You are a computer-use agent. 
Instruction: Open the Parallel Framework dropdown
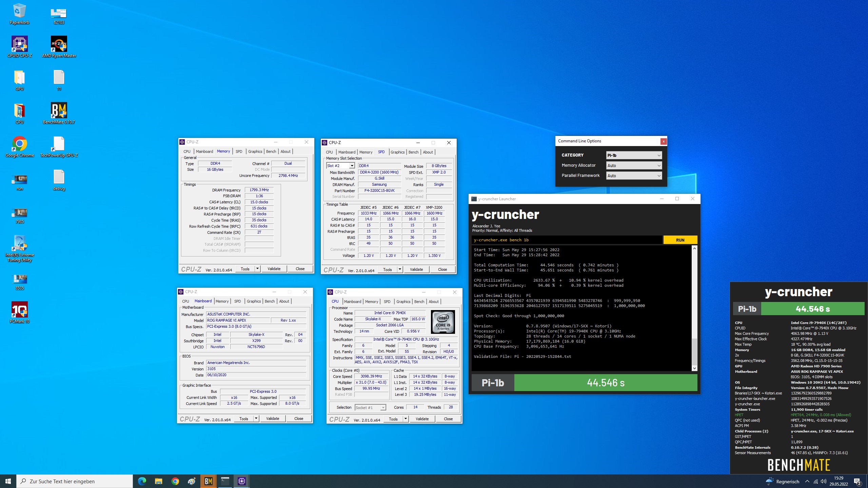[634, 176]
